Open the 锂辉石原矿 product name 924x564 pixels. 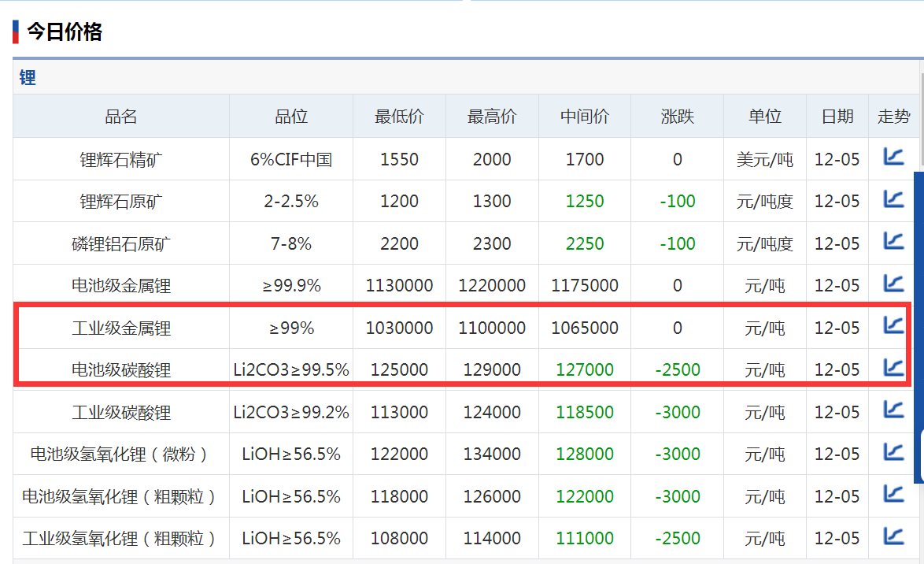click(x=120, y=202)
